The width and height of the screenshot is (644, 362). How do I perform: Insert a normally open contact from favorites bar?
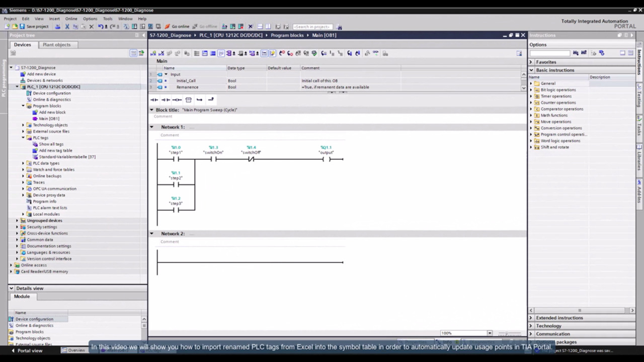[x=154, y=100]
